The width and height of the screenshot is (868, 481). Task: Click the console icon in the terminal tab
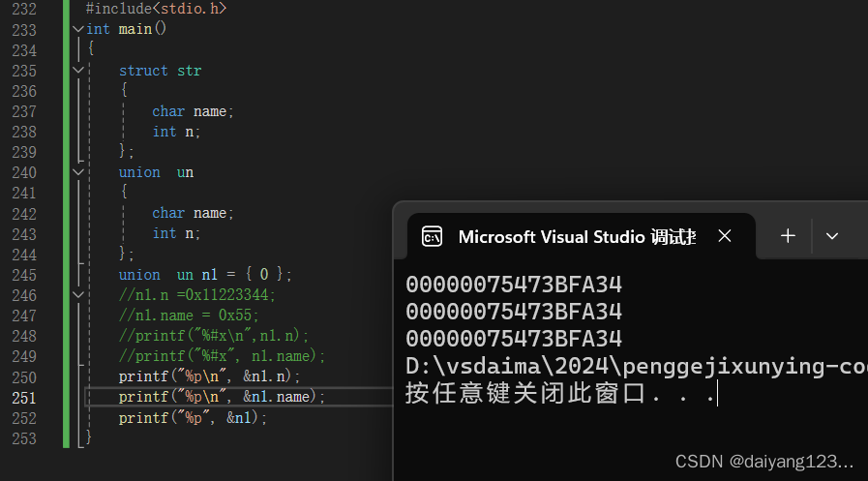pos(433,237)
